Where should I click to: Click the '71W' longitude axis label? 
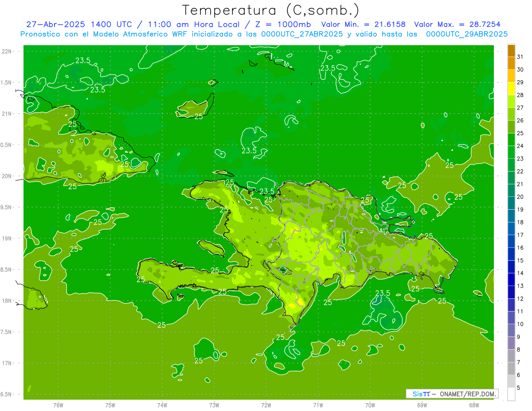pyautogui.click(x=318, y=405)
